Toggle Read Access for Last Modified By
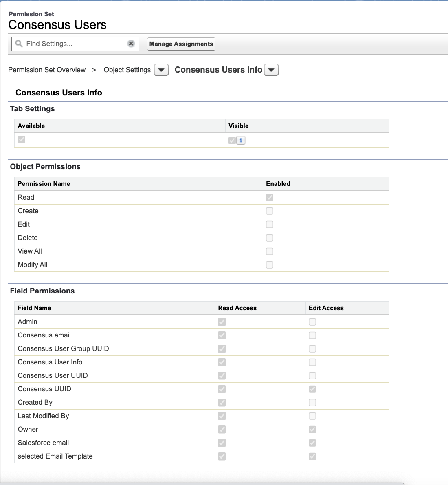Image resolution: width=448 pixels, height=485 pixels. [222, 416]
